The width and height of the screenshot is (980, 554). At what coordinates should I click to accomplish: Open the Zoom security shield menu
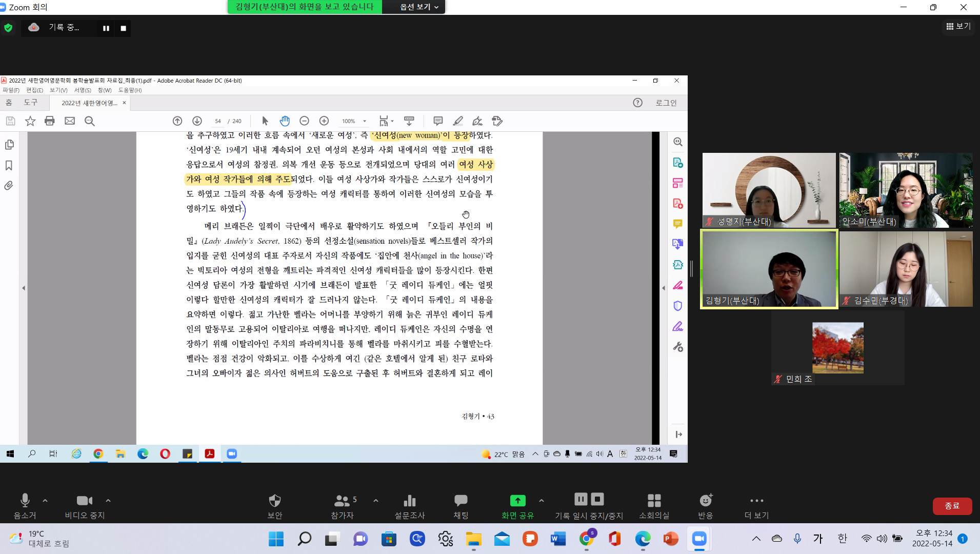point(275,505)
